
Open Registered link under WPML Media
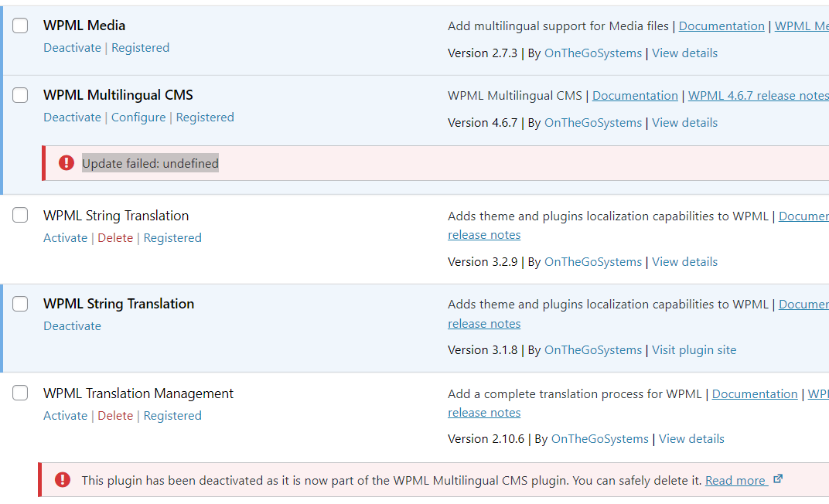(x=140, y=48)
